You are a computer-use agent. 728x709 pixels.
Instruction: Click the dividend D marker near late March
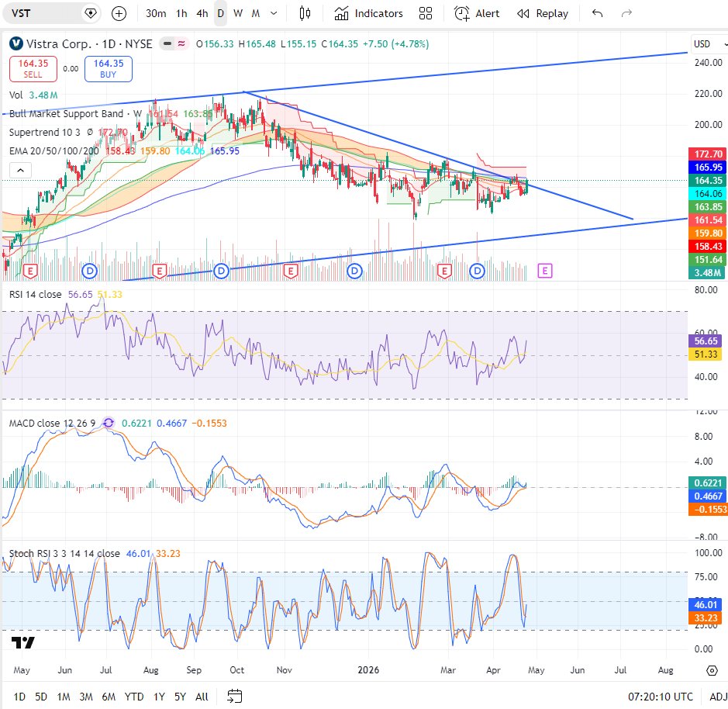point(478,271)
